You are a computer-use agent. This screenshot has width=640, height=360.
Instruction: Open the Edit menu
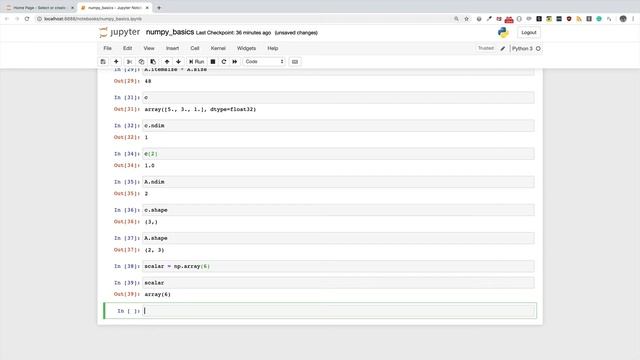point(127,48)
